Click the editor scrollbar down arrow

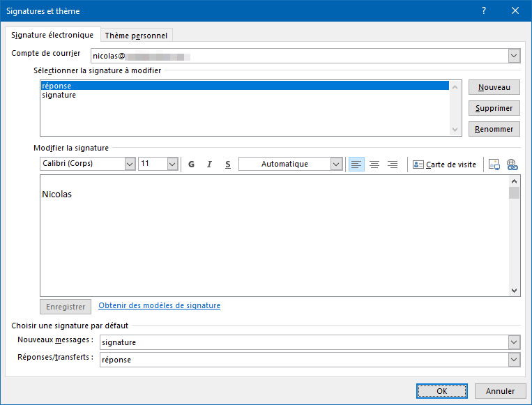pyautogui.click(x=514, y=291)
